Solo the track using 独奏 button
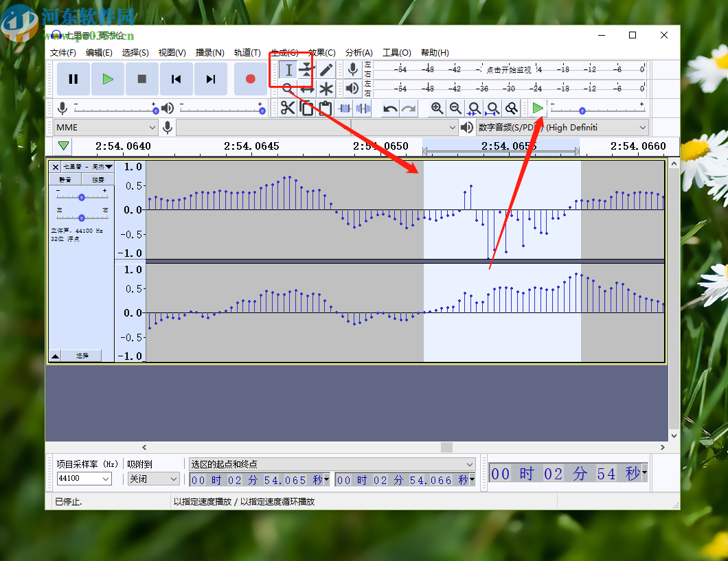Viewport: 728px width, 561px height. pyautogui.click(x=98, y=180)
